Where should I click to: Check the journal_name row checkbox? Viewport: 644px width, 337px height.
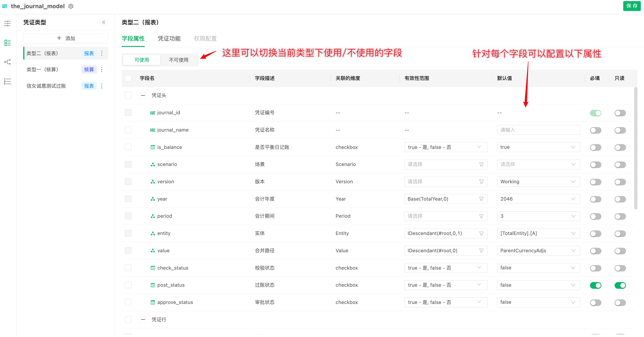coord(128,130)
